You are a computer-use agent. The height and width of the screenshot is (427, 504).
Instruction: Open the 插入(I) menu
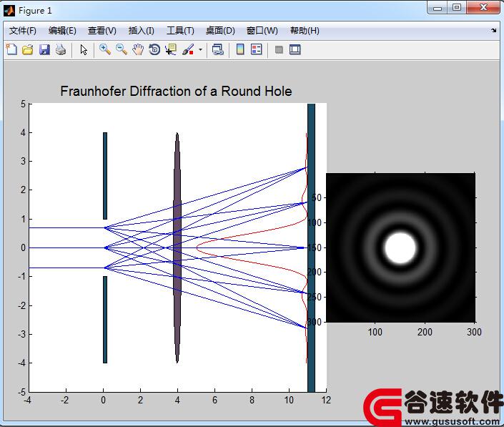tap(141, 31)
